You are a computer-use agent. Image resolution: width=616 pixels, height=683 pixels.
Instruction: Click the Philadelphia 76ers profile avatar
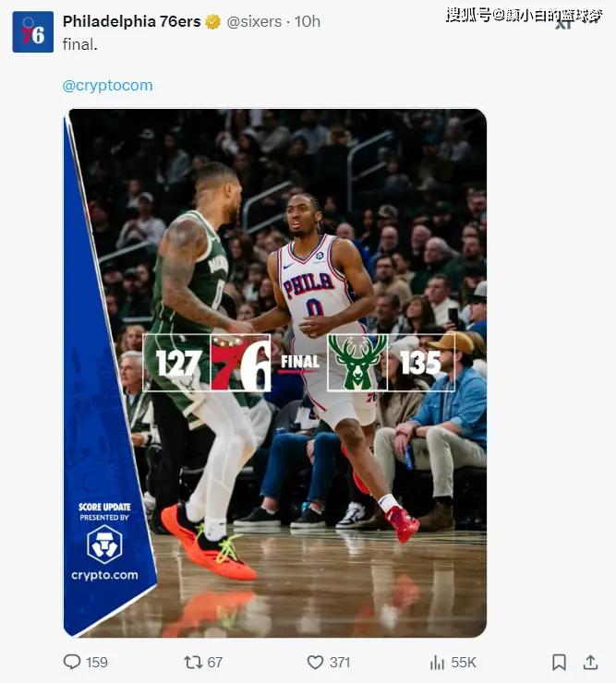click(x=33, y=32)
